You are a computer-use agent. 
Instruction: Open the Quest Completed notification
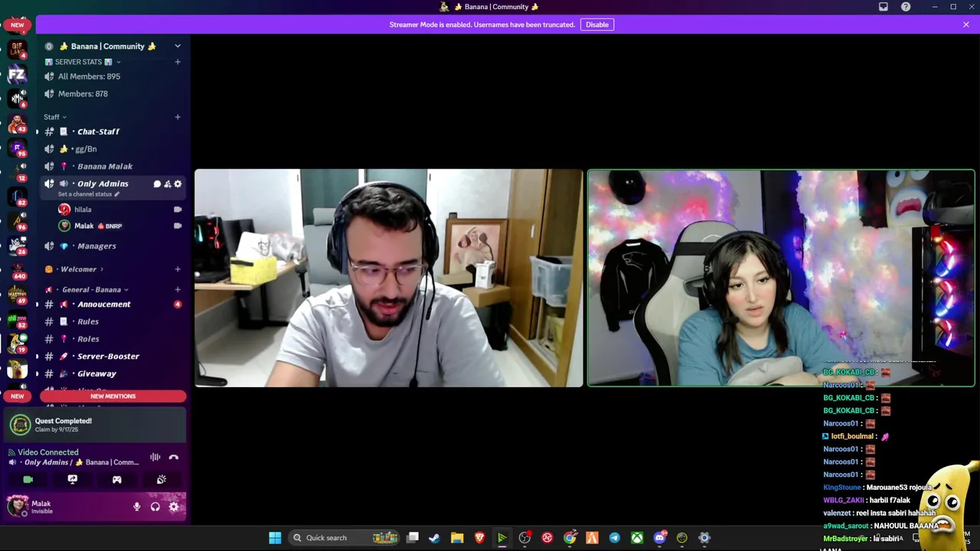click(95, 425)
